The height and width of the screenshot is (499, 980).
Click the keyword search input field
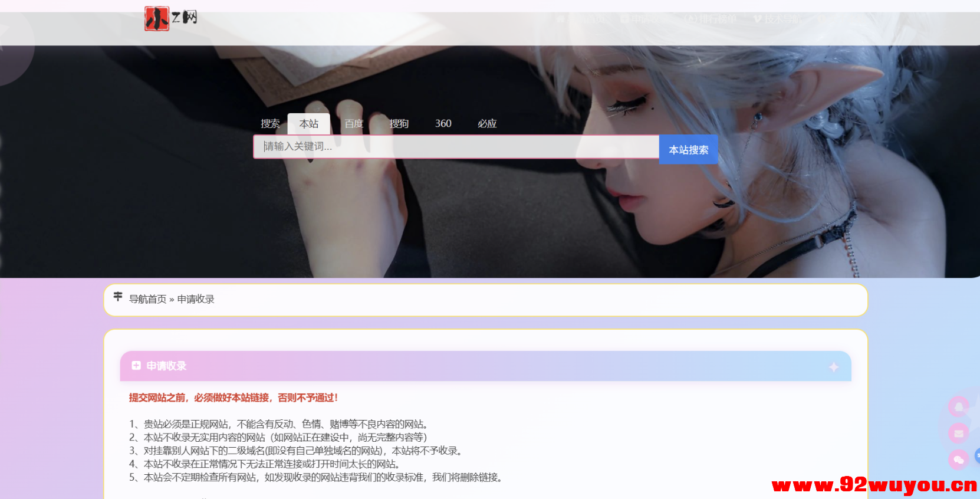(456, 147)
